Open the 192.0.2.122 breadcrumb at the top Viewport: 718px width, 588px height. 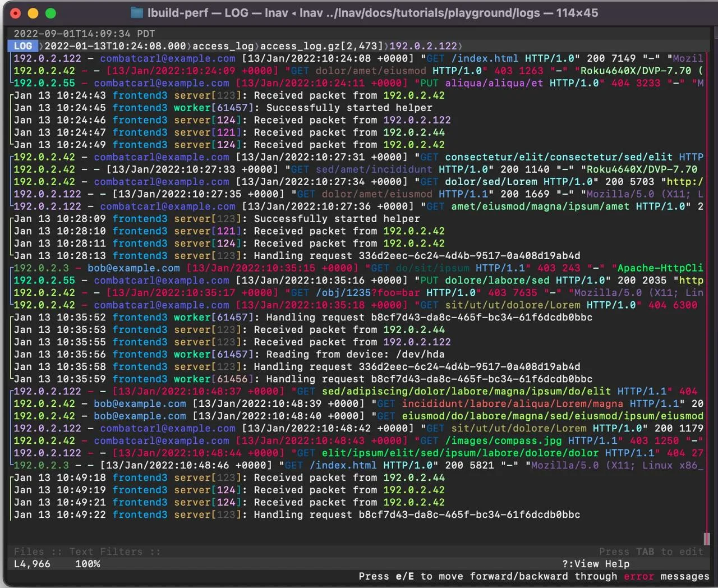[x=423, y=46]
